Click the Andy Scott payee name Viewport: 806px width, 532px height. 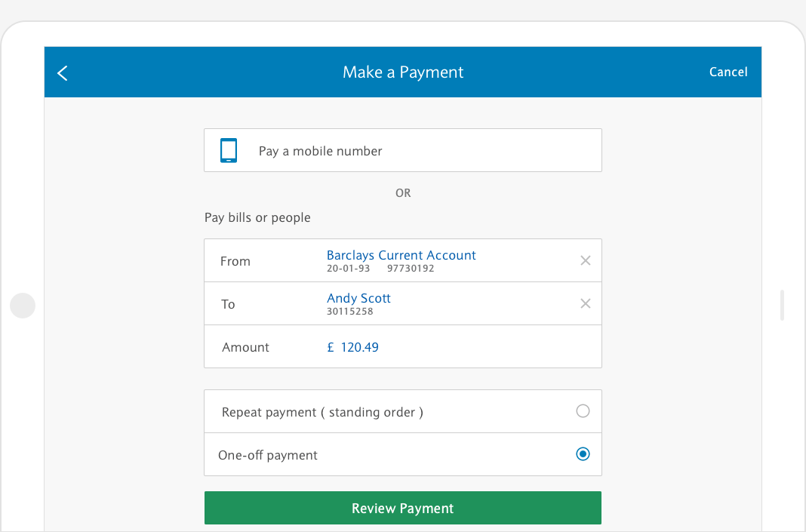[x=358, y=298]
